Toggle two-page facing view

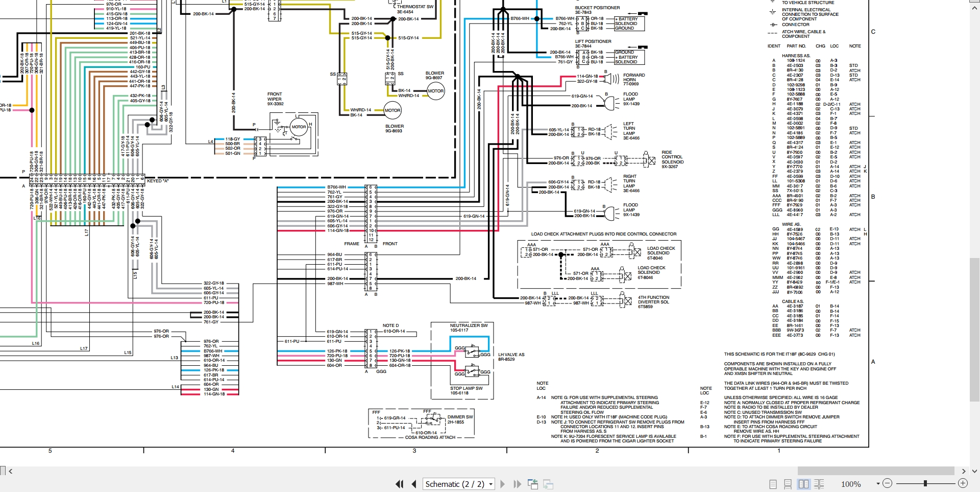803,484
